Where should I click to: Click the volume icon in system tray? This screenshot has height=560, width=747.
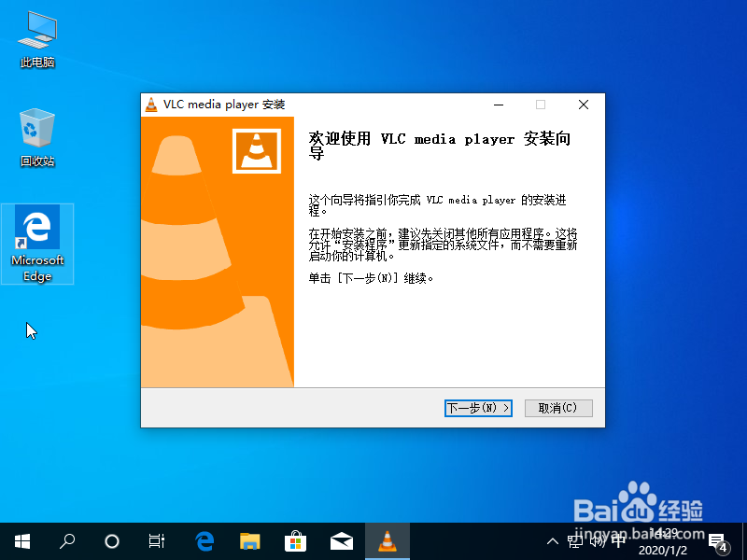coord(597,541)
